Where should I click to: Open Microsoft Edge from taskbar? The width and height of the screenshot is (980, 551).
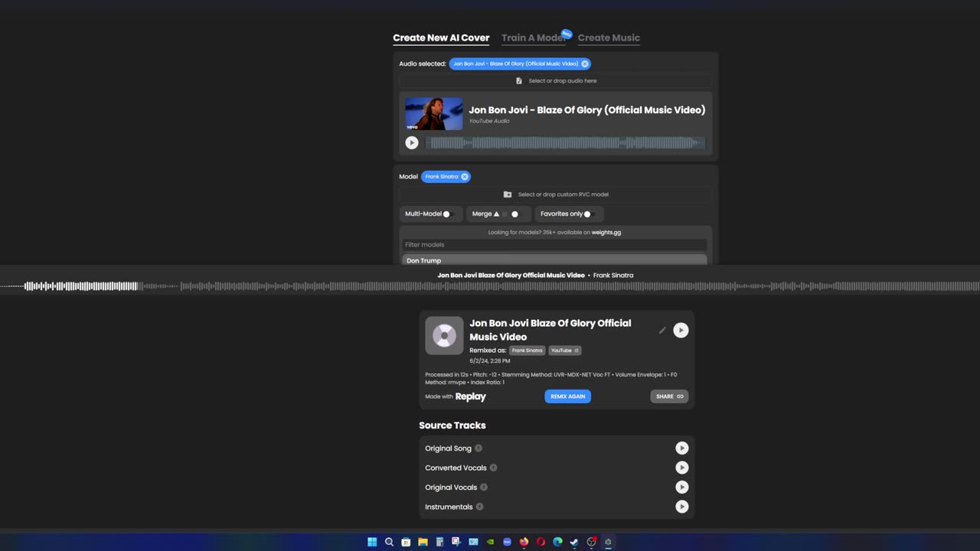pos(557,542)
